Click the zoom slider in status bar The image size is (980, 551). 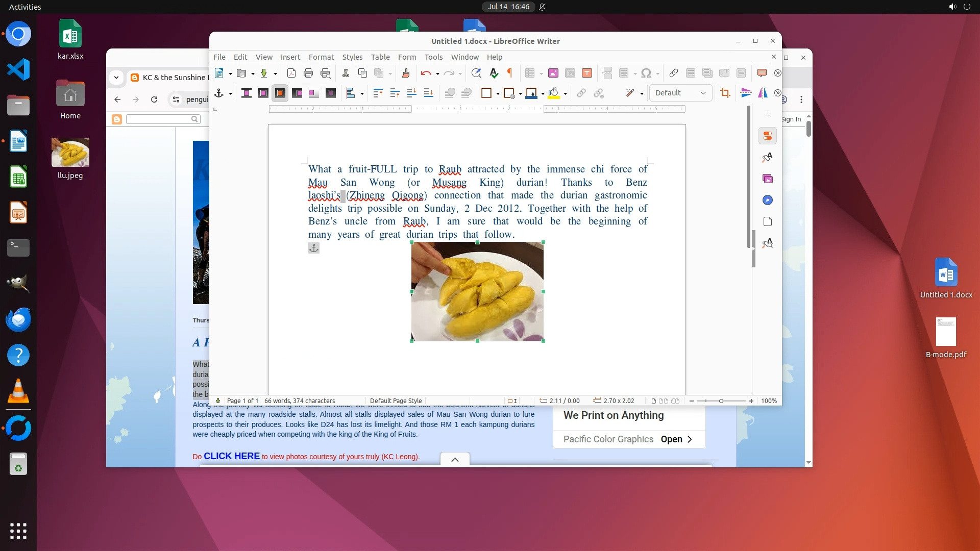[721, 401]
